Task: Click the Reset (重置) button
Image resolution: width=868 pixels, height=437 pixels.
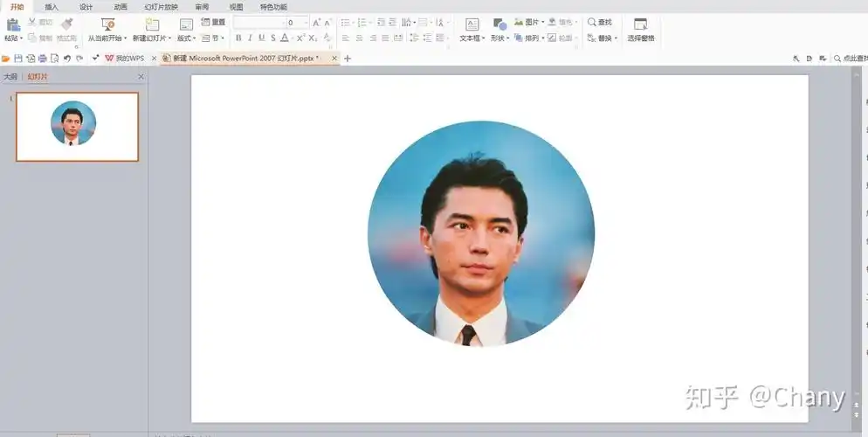Action: [x=213, y=22]
